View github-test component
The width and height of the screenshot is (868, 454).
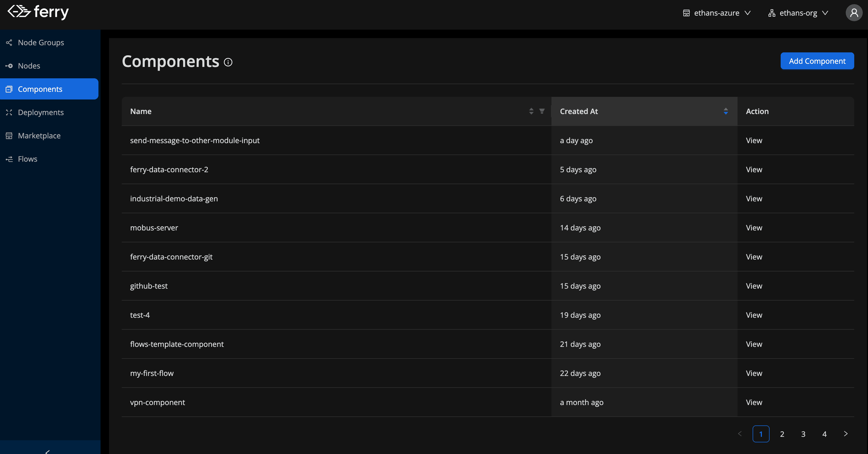pos(754,286)
